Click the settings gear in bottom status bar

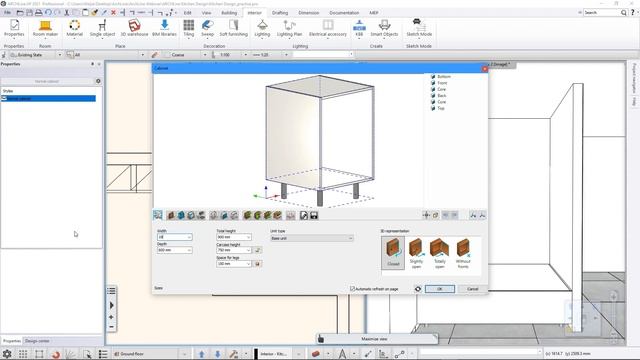pos(7,354)
